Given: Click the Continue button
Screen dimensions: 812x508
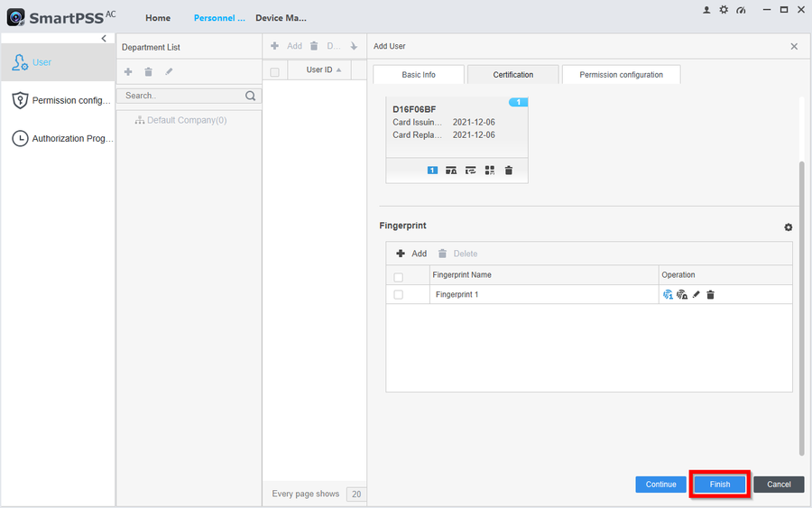Looking at the screenshot, I should tap(660, 485).
